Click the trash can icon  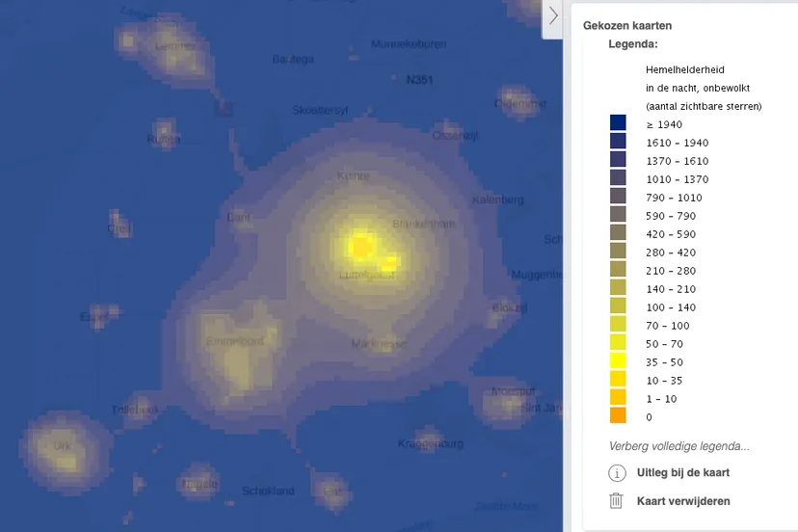coord(617,501)
